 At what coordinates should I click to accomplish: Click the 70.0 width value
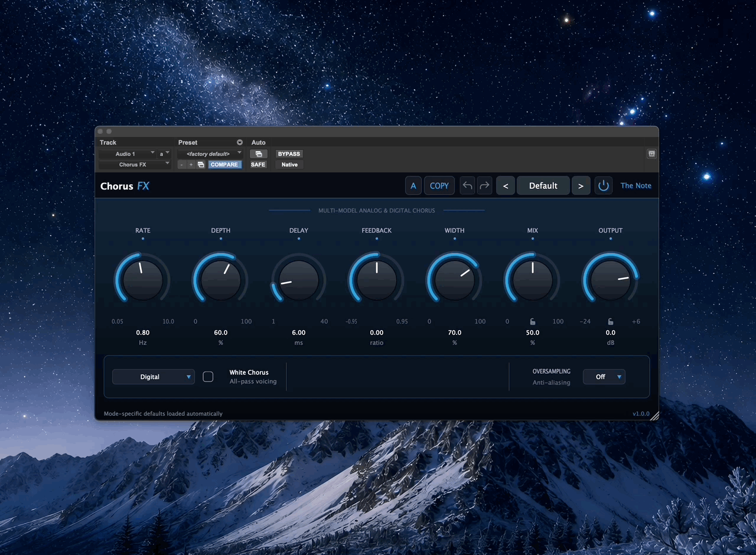pos(455,332)
